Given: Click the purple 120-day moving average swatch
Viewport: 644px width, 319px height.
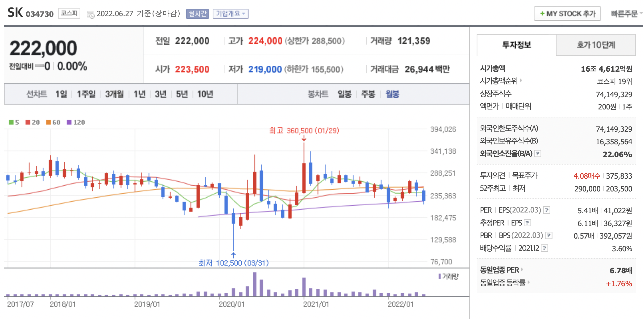Looking at the screenshot, I should (x=69, y=122).
